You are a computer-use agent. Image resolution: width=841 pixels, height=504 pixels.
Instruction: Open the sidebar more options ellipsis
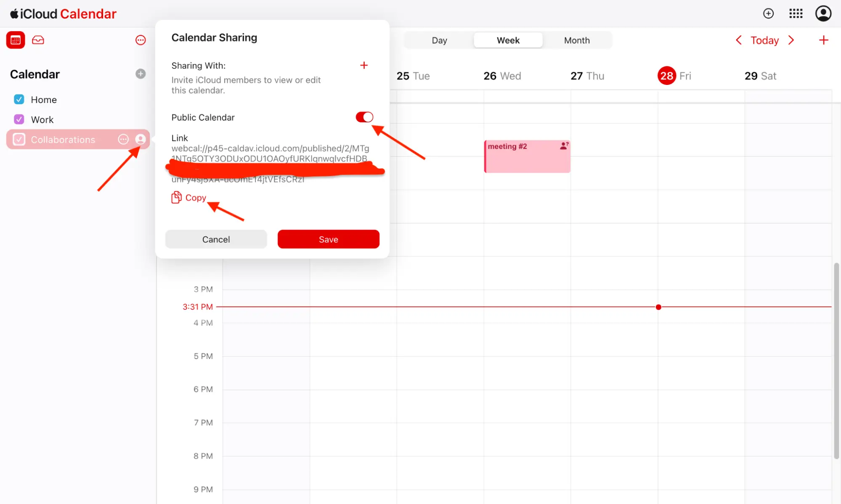coord(141,40)
